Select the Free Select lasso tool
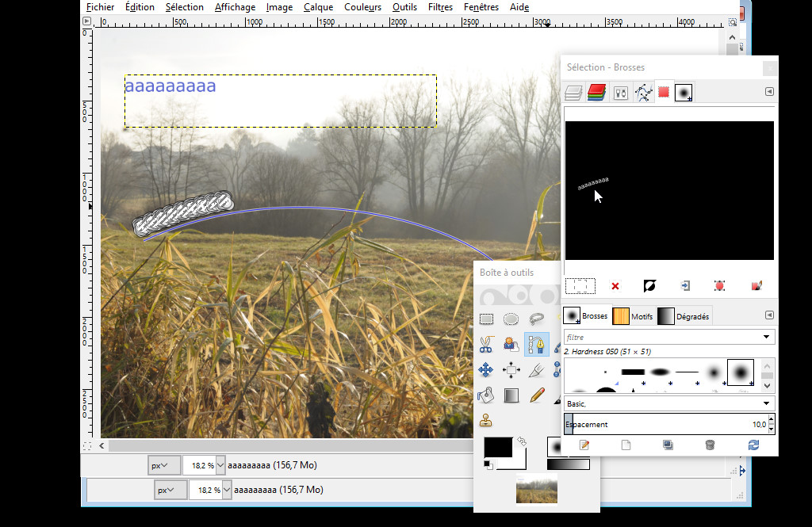Viewport: 812px width, 527px height. [537, 319]
